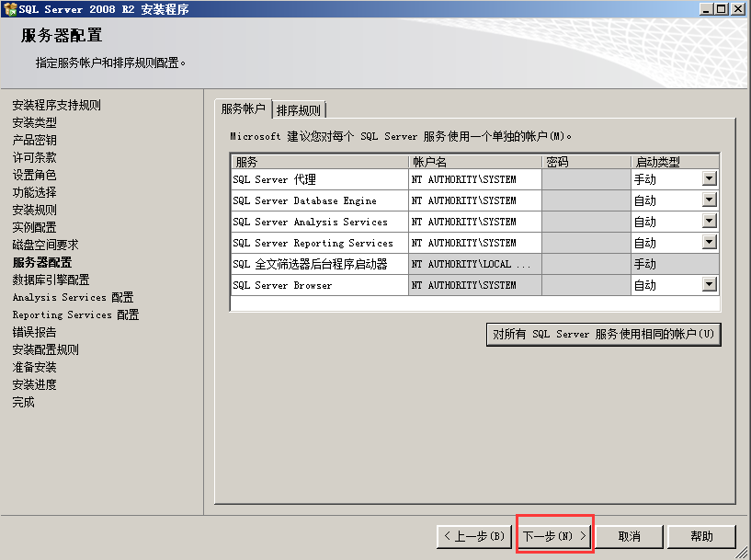Click 实例配置 step in sidebar
The width and height of the screenshot is (751, 560).
point(35,227)
